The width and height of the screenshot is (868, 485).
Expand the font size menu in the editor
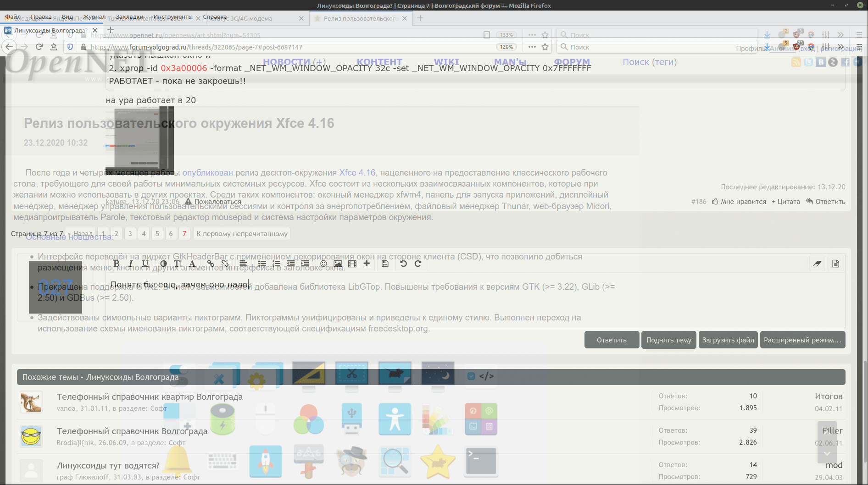click(178, 264)
